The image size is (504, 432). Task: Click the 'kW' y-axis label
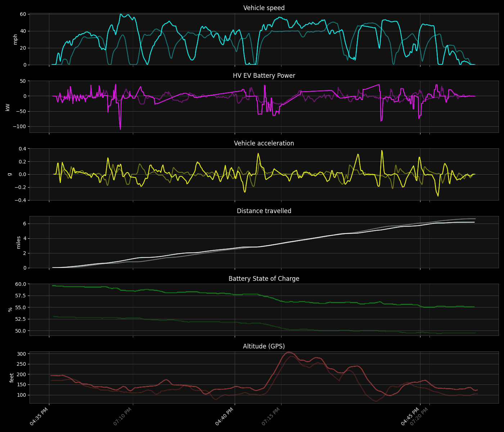coord(8,107)
